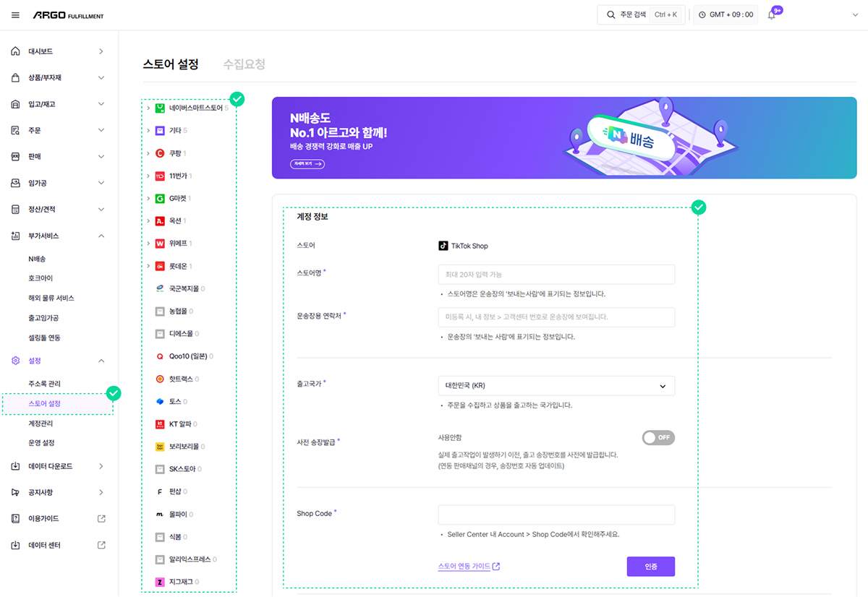
Task: Expand the 대시보드 menu chevron
Action: tap(101, 51)
